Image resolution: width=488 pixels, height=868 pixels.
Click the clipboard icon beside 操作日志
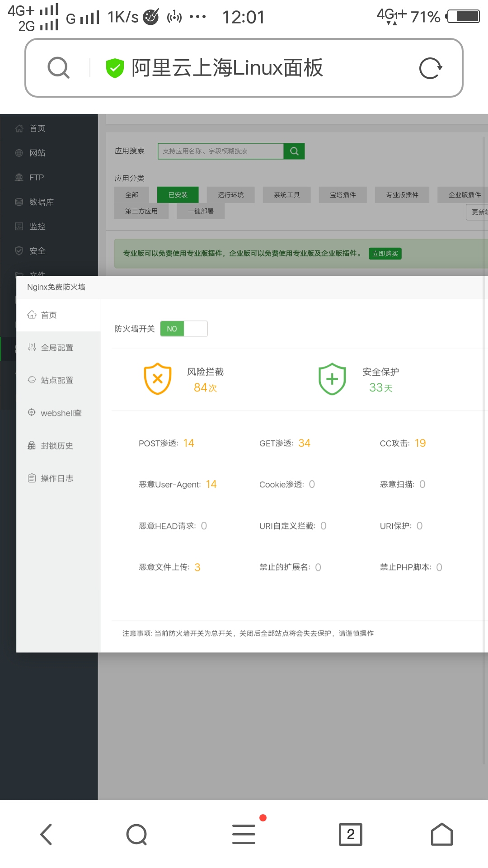click(x=32, y=478)
